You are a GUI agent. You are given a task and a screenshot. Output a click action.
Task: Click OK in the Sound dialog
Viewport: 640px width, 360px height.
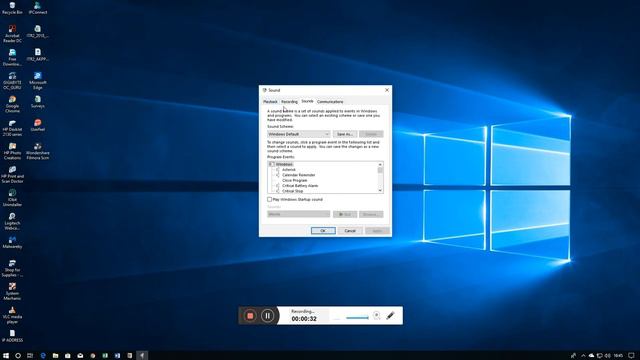pyautogui.click(x=323, y=231)
